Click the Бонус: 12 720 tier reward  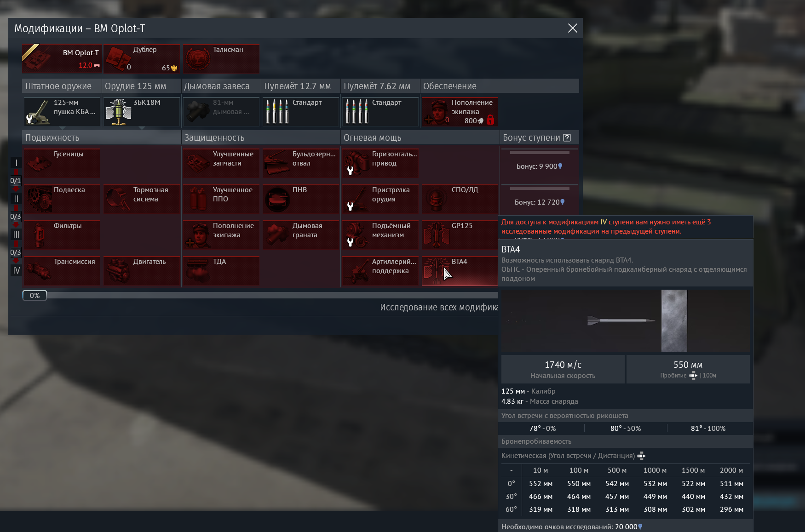coord(540,202)
